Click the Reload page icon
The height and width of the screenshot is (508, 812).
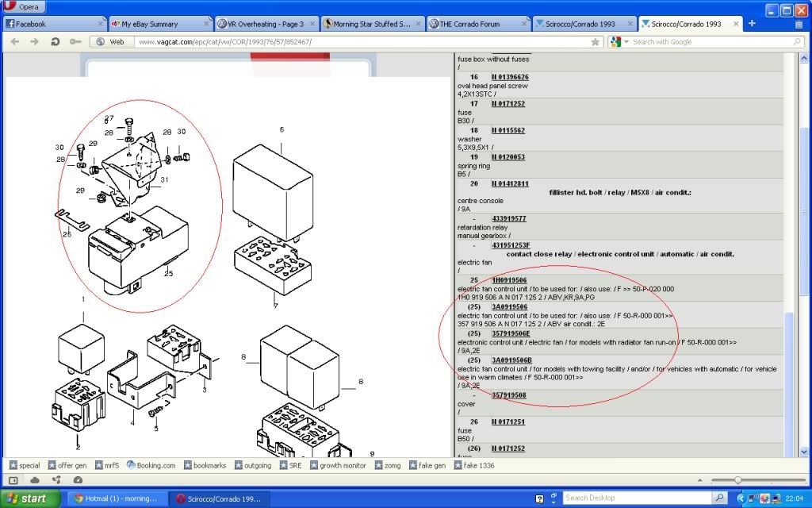(56, 41)
